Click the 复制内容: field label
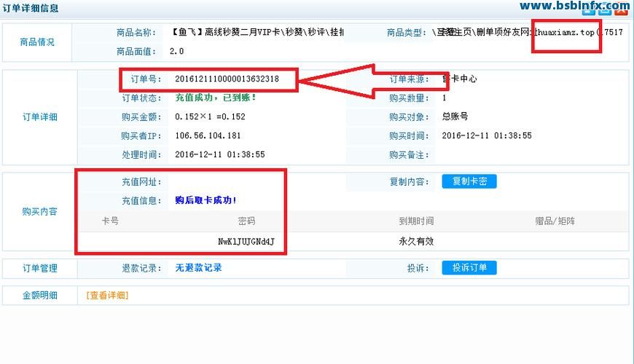634x364 pixels. point(409,182)
